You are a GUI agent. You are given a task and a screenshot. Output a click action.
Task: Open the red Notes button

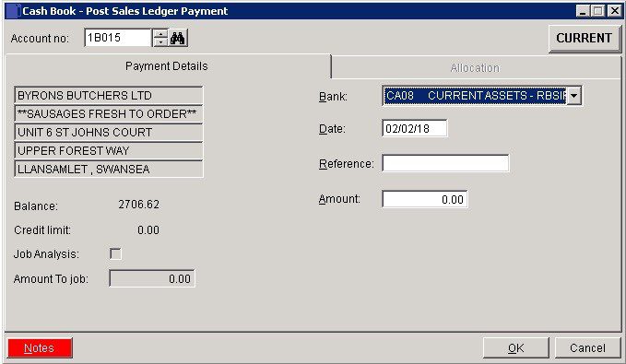[x=40, y=348]
